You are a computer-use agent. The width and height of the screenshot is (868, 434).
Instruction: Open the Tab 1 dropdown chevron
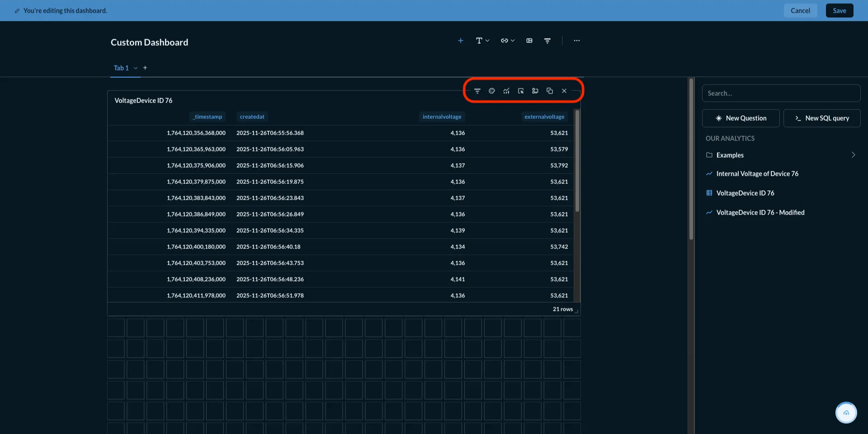(136, 68)
